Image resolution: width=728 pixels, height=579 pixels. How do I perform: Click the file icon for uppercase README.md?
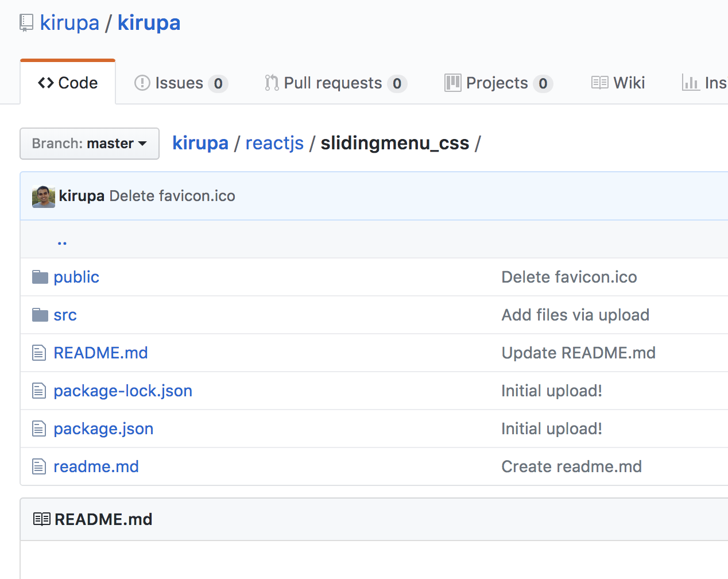(39, 353)
